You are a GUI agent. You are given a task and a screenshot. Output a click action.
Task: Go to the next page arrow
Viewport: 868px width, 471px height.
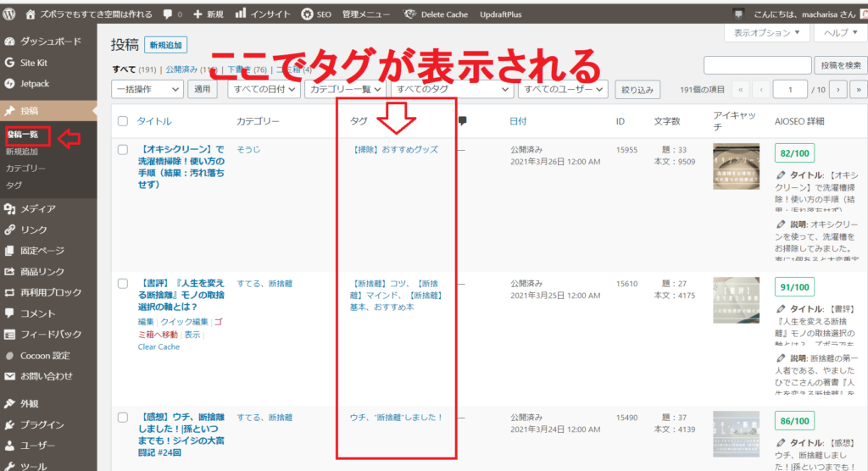pos(838,89)
